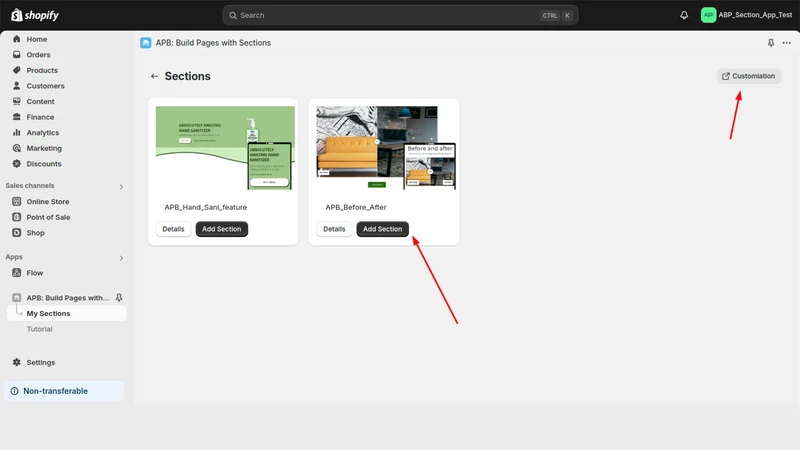Click the Point of Sale icon
Image resolution: width=800 pixels, height=450 pixels.
[x=16, y=217]
